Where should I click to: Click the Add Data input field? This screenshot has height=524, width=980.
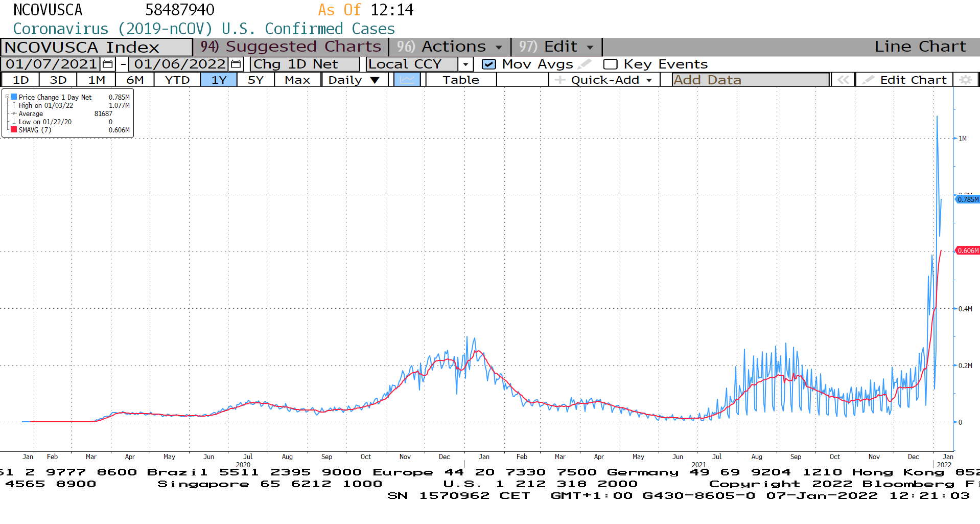point(751,80)
